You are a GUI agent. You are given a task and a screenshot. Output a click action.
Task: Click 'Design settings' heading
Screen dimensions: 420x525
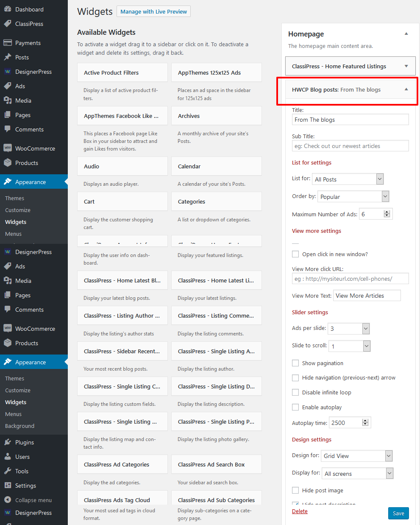click(312, 439)
